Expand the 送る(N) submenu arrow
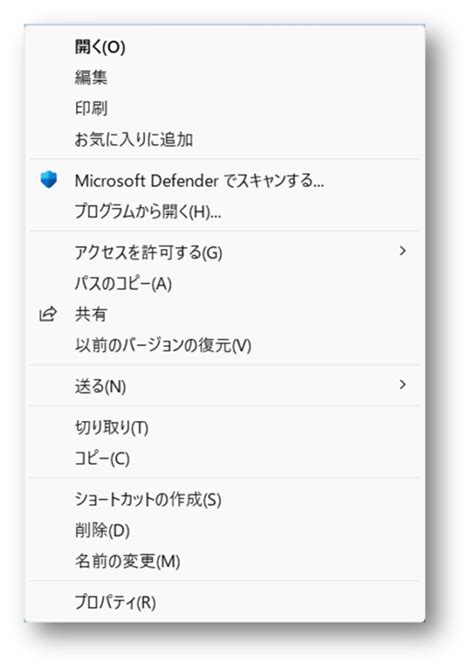 pos(402,385)
